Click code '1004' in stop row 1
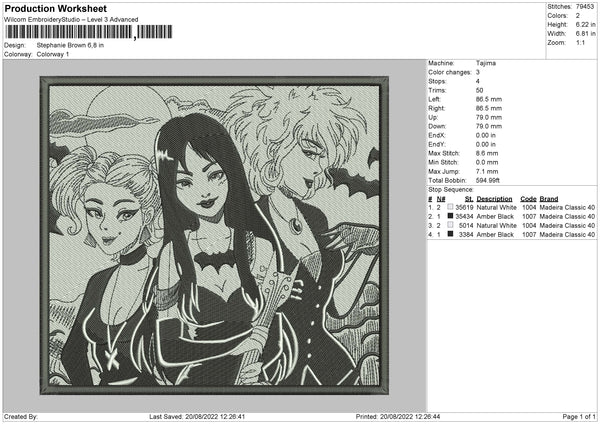This screenshot has width=600, height=424. pos(529,207)
